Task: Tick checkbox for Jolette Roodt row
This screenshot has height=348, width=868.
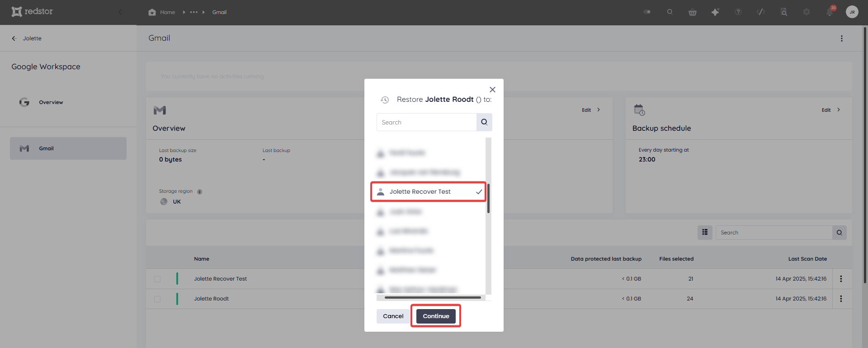Action: (x=157, y=299)
